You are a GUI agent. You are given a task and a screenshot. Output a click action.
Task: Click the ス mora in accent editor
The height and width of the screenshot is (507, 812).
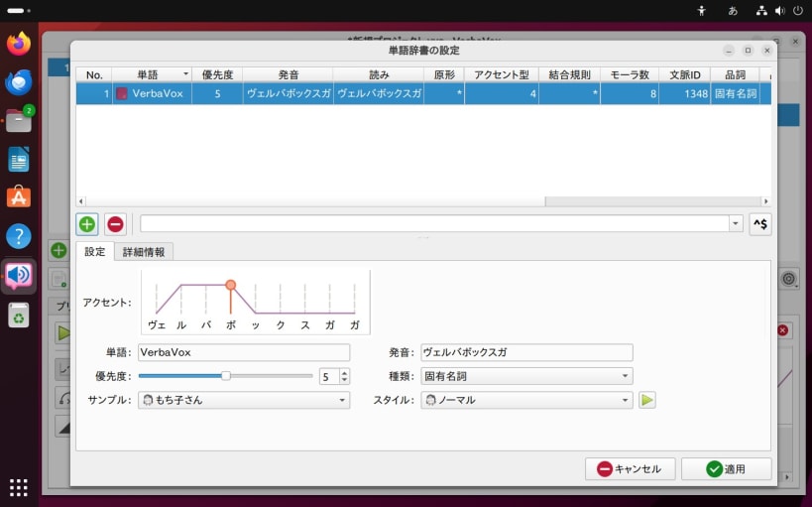[x=305, y=325]
